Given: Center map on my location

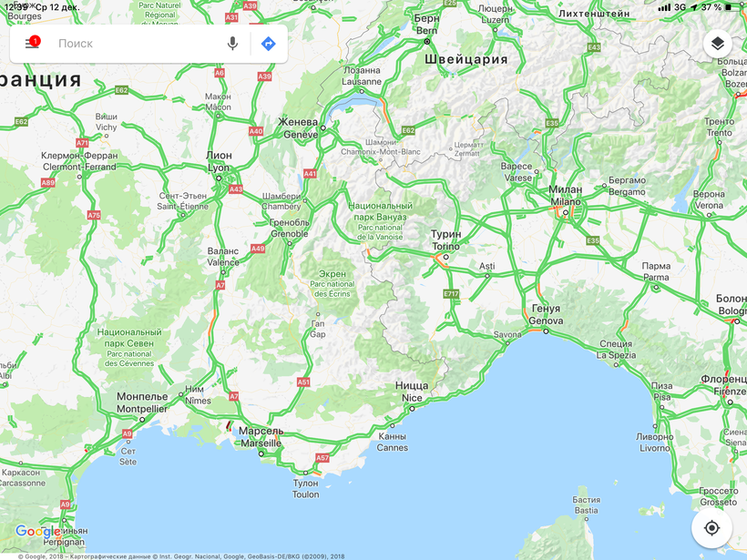Looking at the screenshot, I should click(711, 528).
